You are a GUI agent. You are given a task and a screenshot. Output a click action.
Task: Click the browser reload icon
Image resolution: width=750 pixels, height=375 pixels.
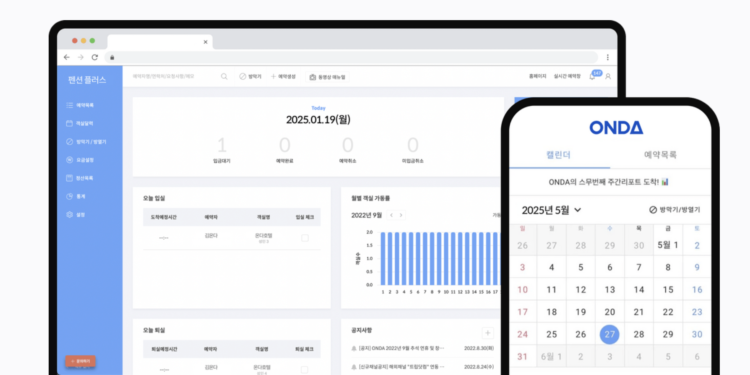pyautogui.click(x=95, y=57)
